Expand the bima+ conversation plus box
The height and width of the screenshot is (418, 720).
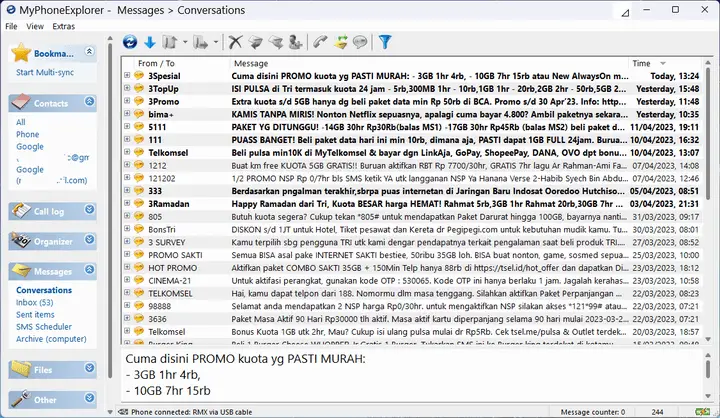(x=127, y=113)
